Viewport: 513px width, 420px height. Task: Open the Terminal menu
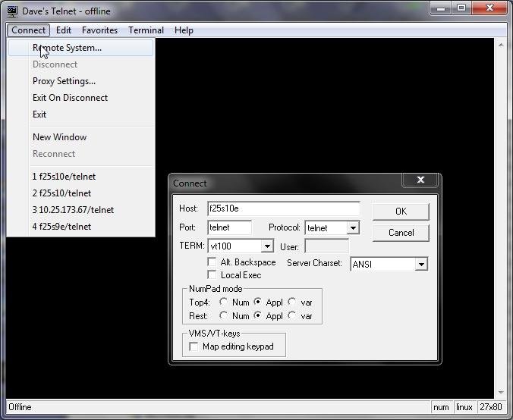[x=146, y=30]
